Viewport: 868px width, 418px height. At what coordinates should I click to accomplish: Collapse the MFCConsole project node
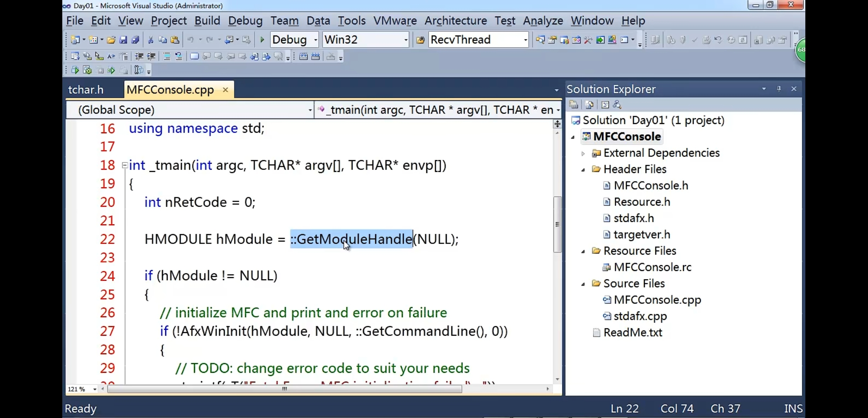click(x=573, y=137)
